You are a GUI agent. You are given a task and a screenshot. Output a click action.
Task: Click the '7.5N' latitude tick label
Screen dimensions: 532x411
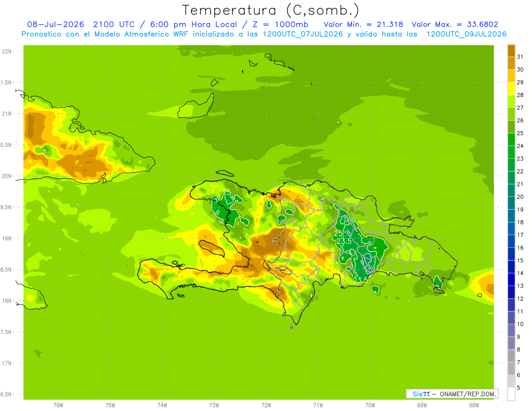coord(6,332)
